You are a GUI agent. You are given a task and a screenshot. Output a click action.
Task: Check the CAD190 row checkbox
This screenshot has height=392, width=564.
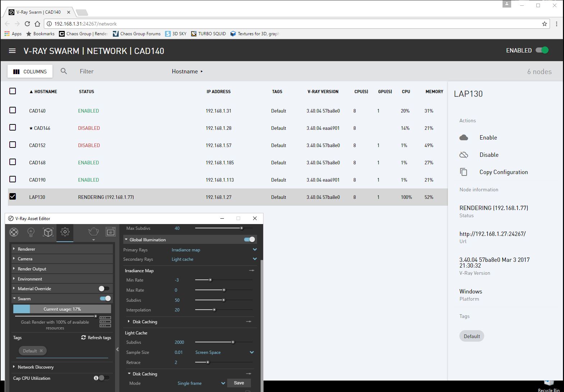pyautogui.click(x=13, y=179)
